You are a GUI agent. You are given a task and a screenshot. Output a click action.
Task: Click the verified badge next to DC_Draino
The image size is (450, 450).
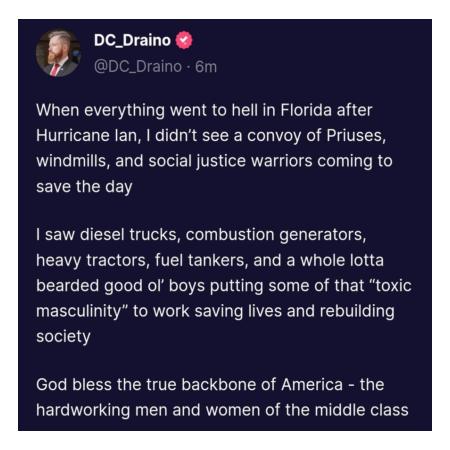pos(184,40)
